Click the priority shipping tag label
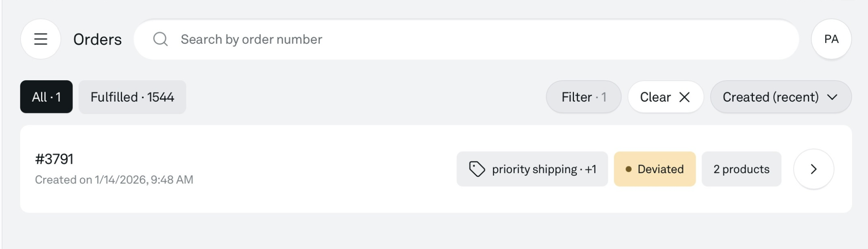Viewport: 868px width, 249px height. [x=544, y=169]
